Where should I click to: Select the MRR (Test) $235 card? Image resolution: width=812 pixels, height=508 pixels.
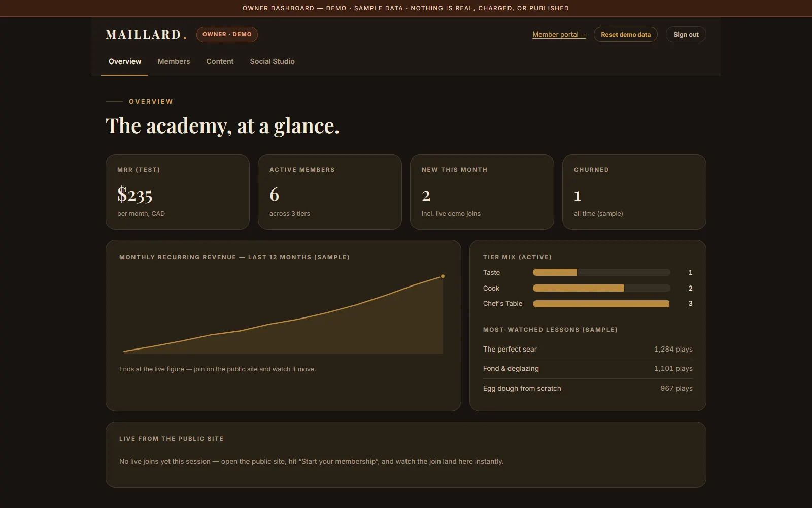pyautogui.click(x=178, y=192)
